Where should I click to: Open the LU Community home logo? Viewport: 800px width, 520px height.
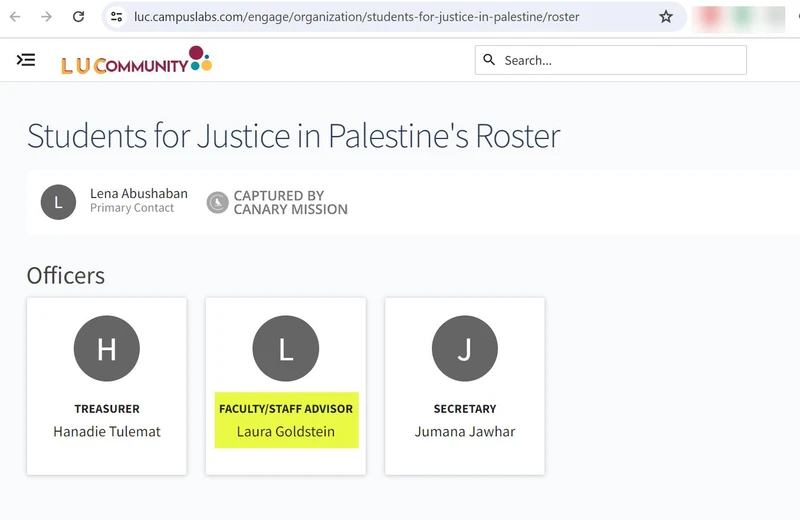point(136,60)
